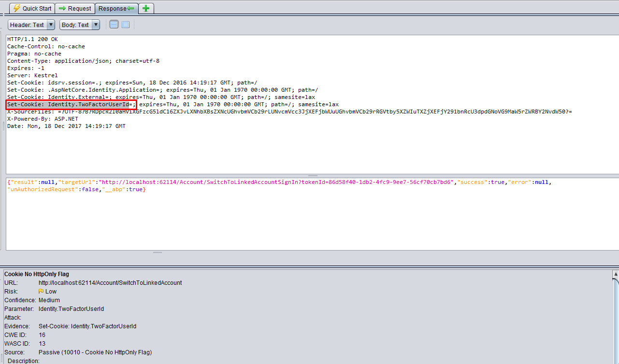The height and width of the screenshot is (364, 619).
Task: Select the Response tab
Action: pyautogui.click(x=116, y=8)
